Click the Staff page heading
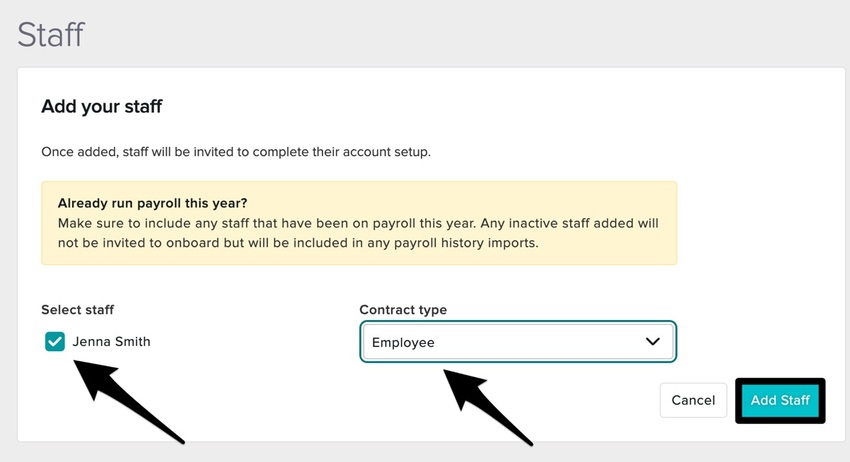850x462 pixels. tap(51, 34)
